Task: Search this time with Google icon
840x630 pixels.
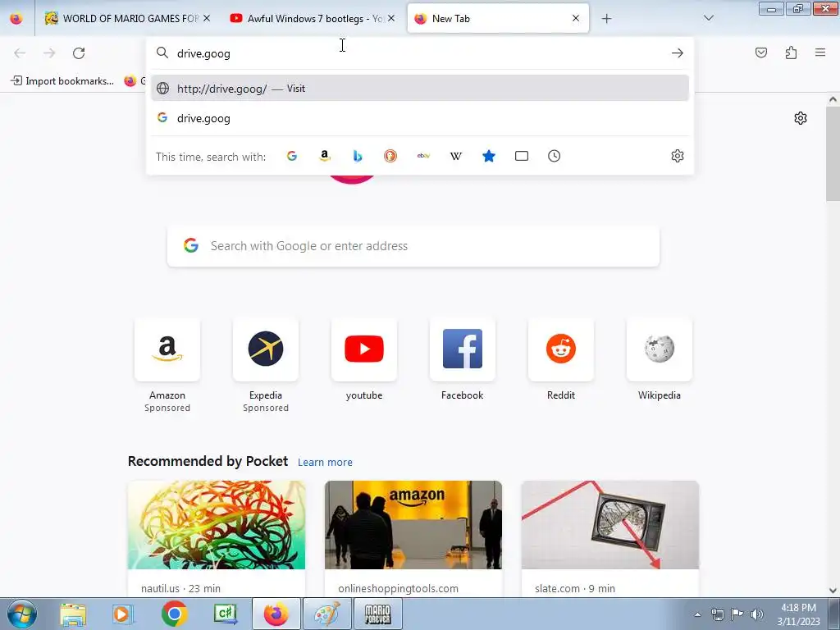Action: [292, 156]
